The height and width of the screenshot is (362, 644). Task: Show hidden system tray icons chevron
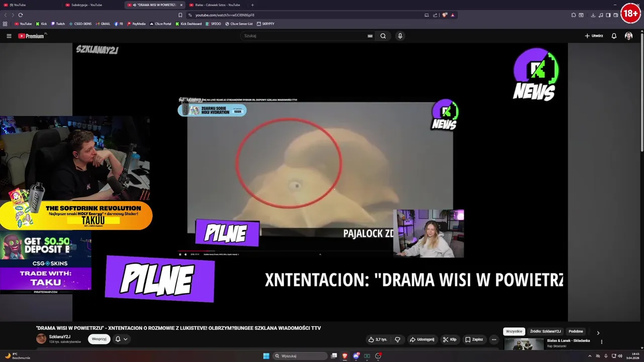point(590,356)
